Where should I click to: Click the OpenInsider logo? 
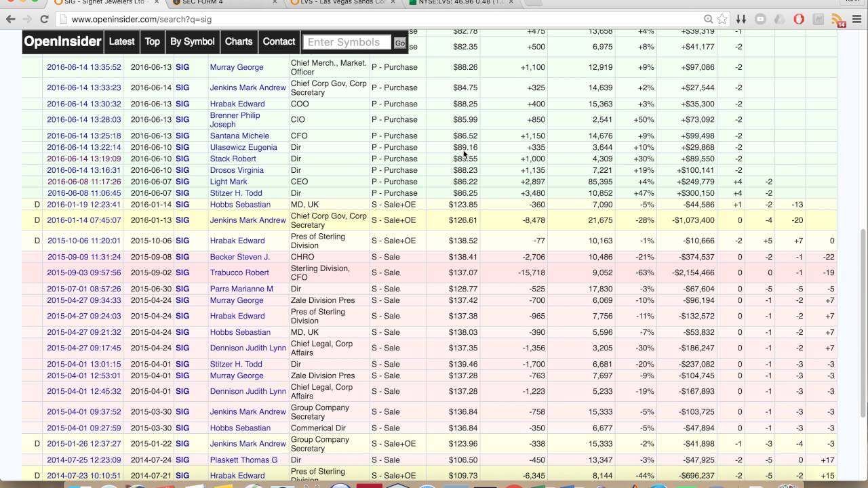point(62,41)
